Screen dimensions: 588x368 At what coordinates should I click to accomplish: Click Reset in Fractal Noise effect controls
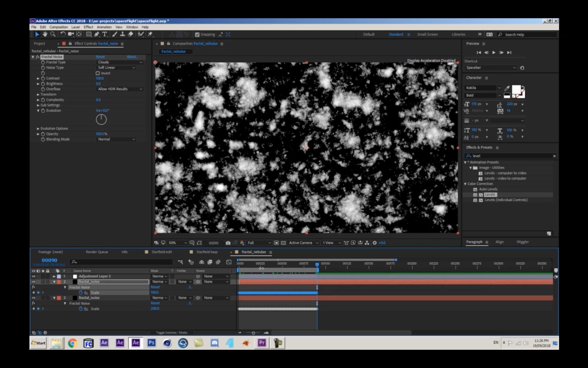point(100,57)
